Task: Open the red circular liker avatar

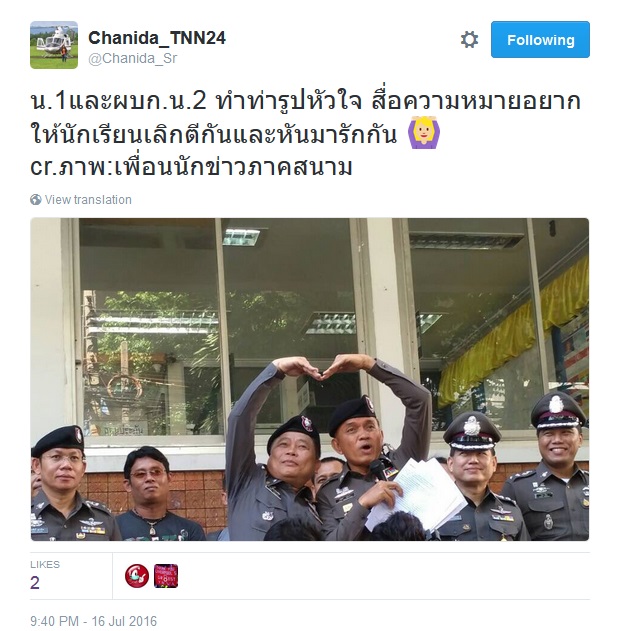Action: click(137, 576)
